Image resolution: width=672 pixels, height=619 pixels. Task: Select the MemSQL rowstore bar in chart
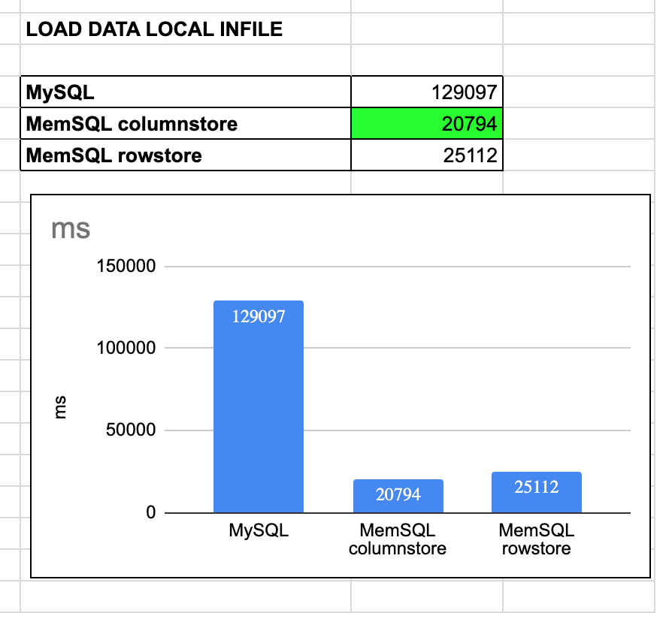pos(537,492)
